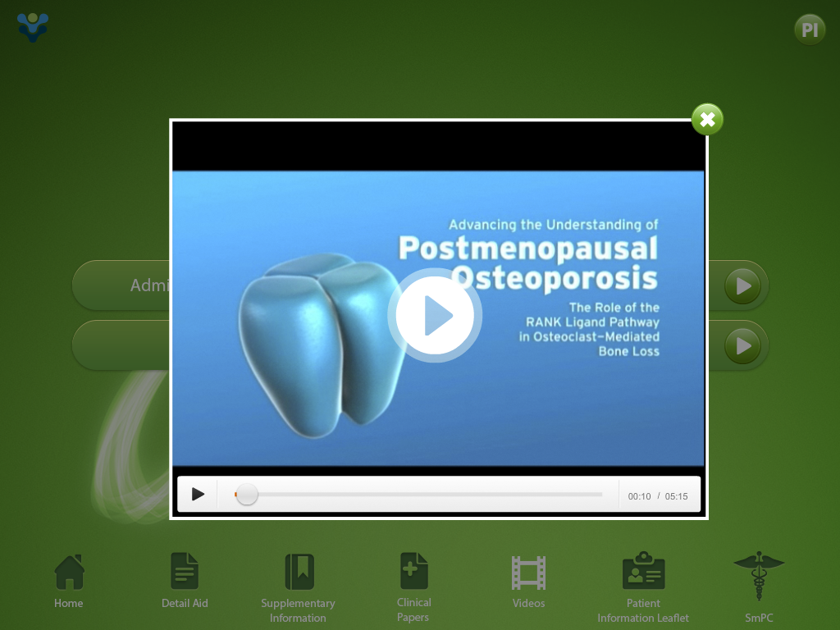This screenshot has width=840, height=630.
Task: Play the first listed video behind the popup
Action: tap(742, 285)
